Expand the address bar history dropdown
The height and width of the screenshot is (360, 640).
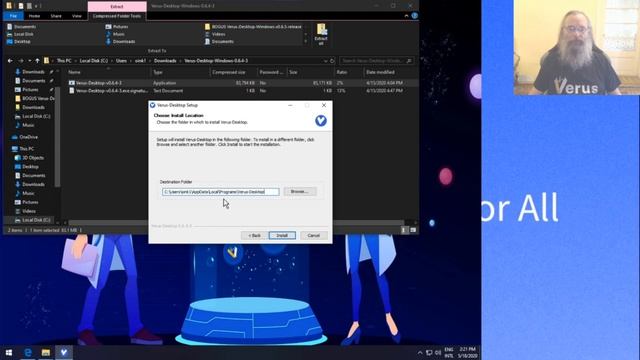pyautogui.click(x=326, y=61)
